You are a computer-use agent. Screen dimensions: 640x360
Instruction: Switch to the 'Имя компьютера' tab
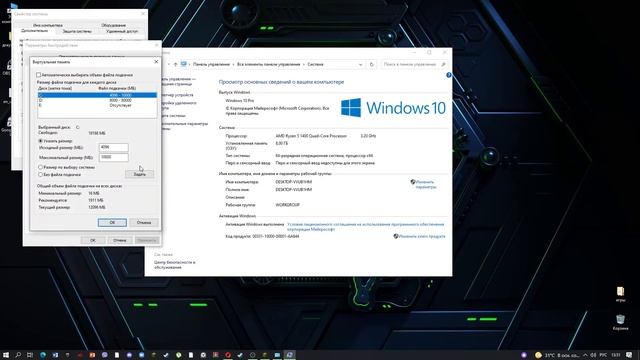pos(48,25)
